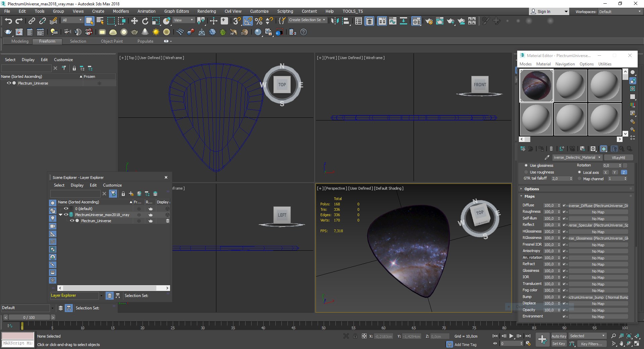Play the animation
Viewport: 644px width, 349px height.
coord(511,336)
